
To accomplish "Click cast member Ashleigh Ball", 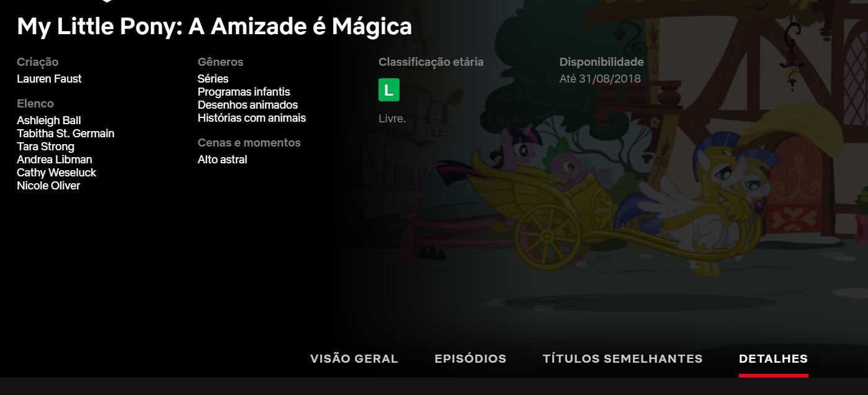I will click(48, 120).
